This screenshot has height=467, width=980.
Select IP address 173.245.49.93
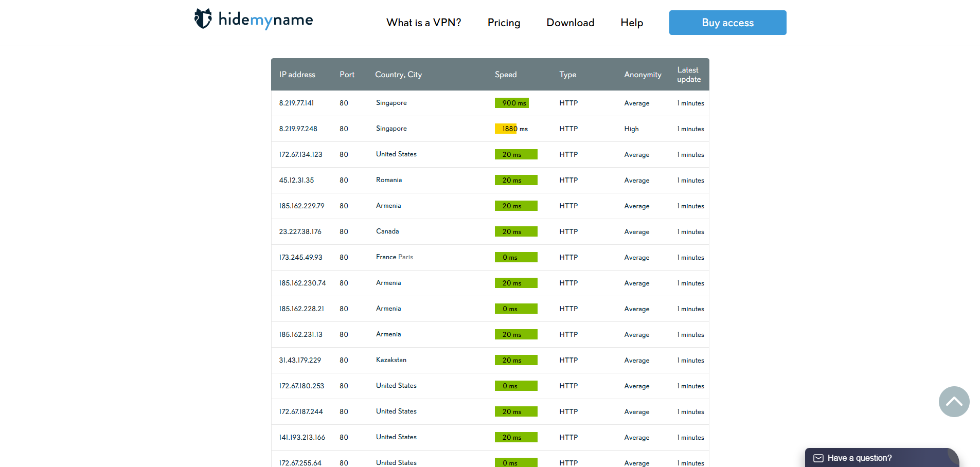coord(301,257)
